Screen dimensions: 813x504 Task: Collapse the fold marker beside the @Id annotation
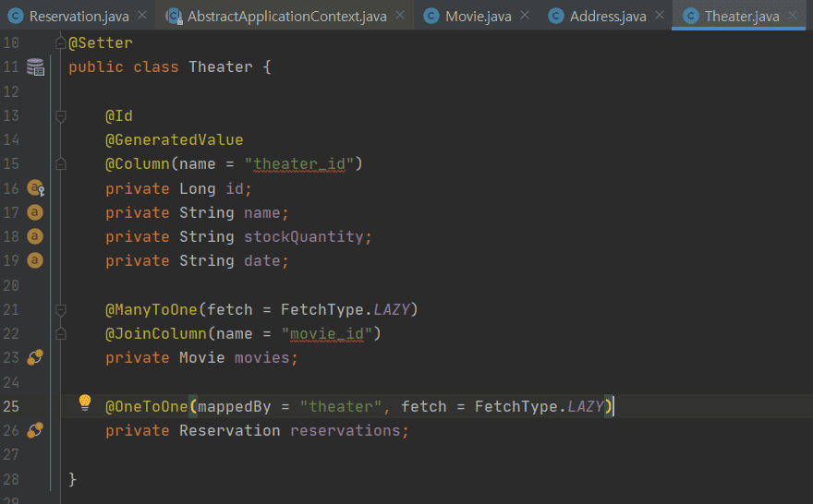click(61, 116)
